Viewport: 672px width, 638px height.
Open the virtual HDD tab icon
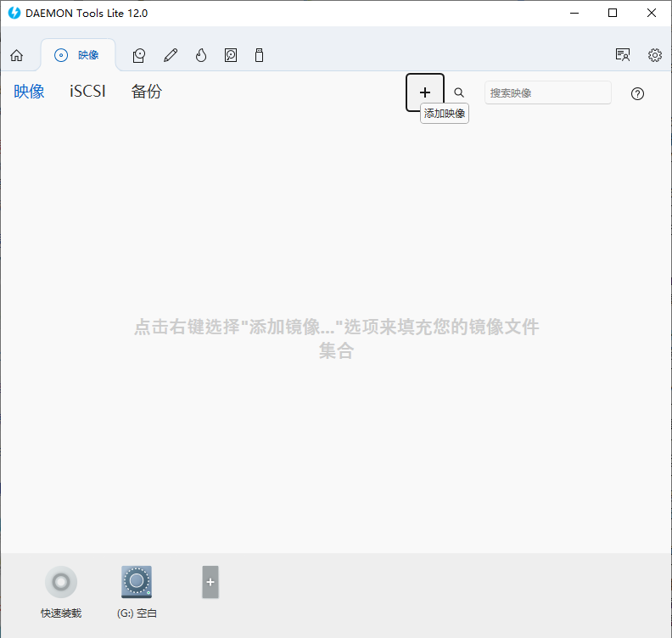click(231, 55)
